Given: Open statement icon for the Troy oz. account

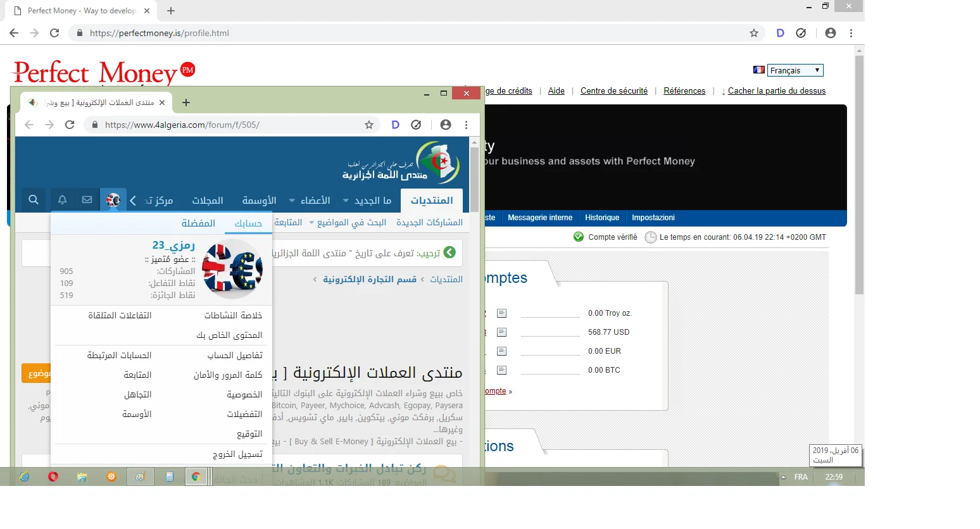Looking at the screenshot, I should coord(502,313).
